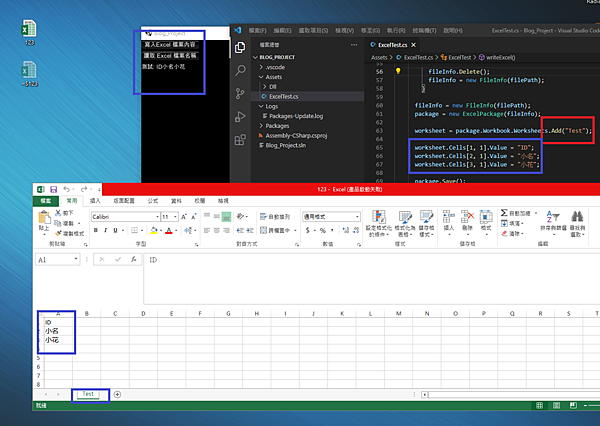The height and width of the screenshot is (426, 600).
Task: Open the VS Code Search view icon
Action: click(x=240, y=70)
